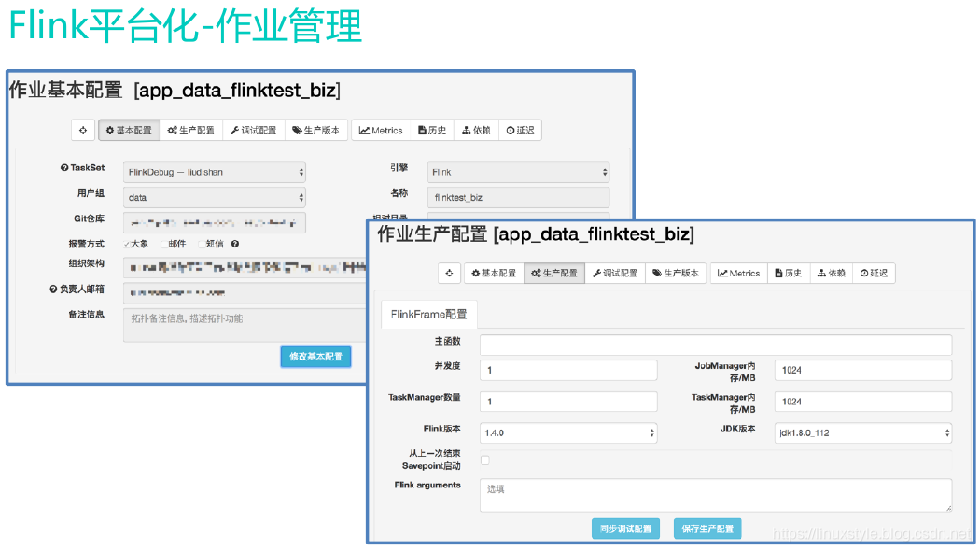Click the 同步调试配置 button
Image resolution: width=980 pixels, height=551 pixels.
coord(625,529)
